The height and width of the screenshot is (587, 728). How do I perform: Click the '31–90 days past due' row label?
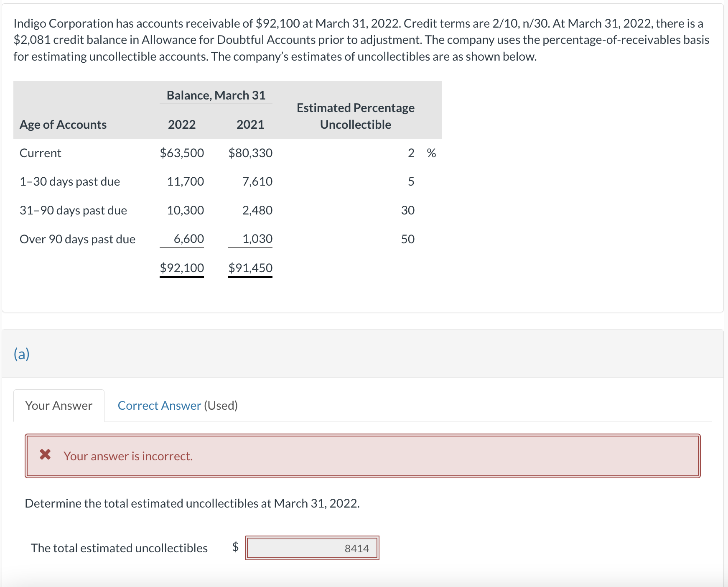pyautogui.click(x=74, y=210)
